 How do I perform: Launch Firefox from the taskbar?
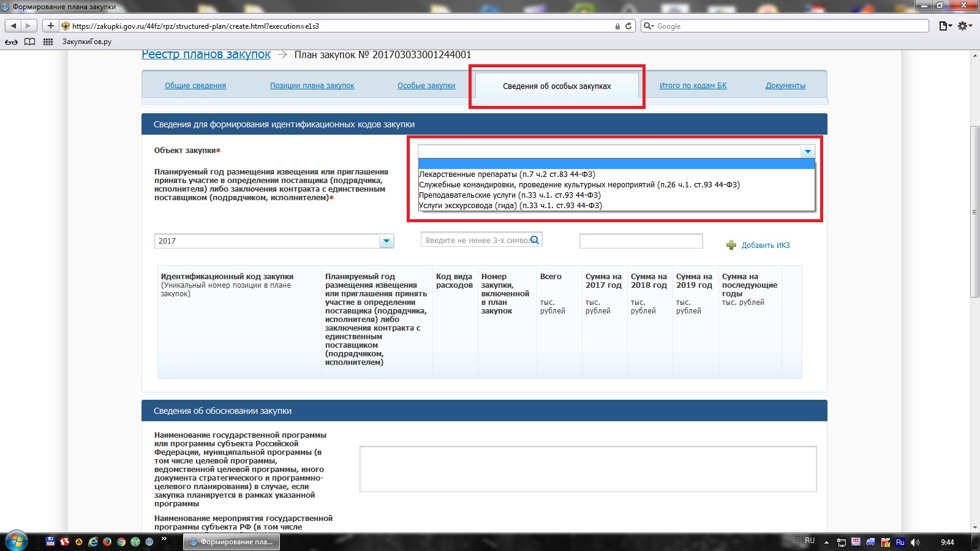coord(107,542)
